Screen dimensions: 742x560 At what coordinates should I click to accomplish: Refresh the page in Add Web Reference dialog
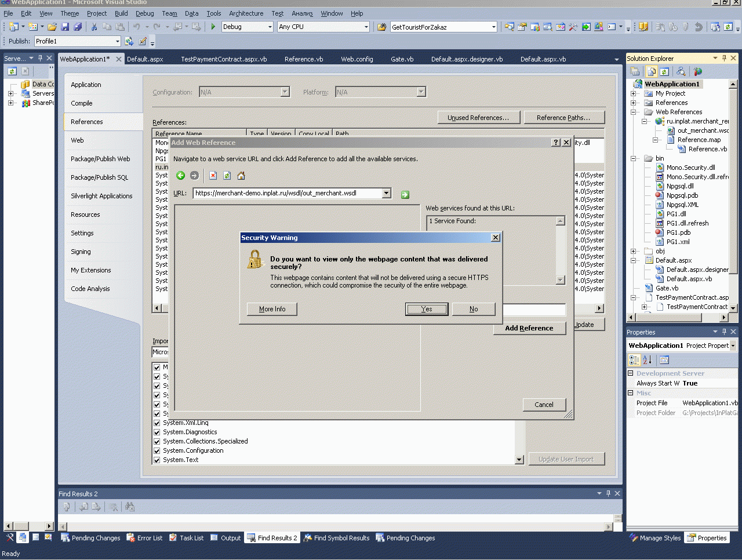pyautogui.click(x=227, y=176)
